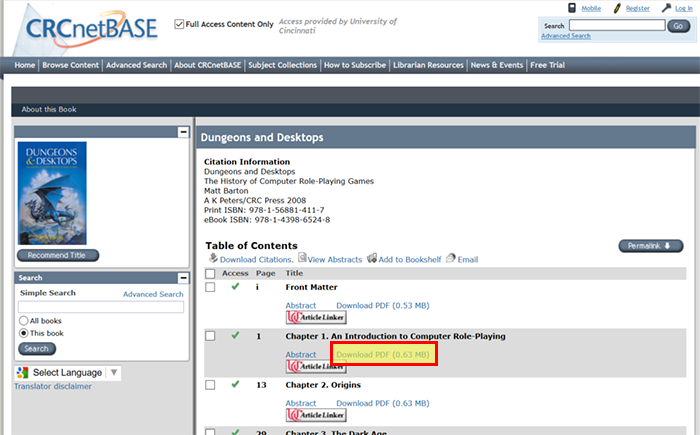Open Free Trial menu item

coord(548,65)
